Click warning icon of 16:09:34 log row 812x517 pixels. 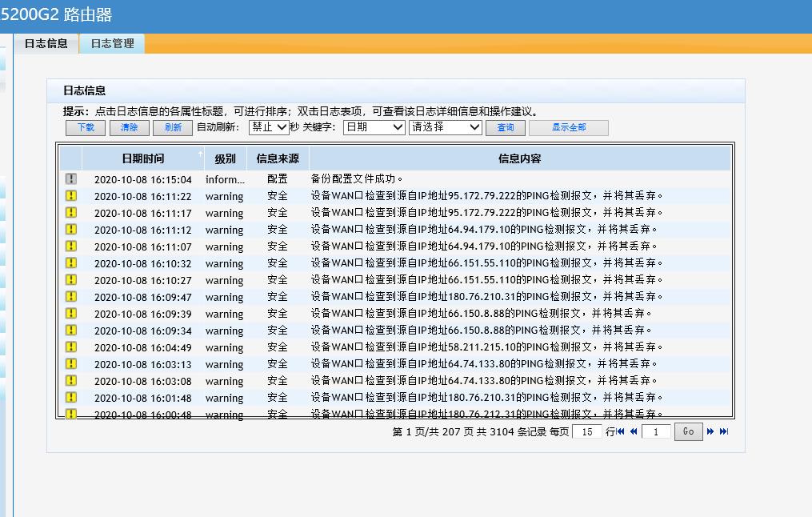tap(71, 330)
